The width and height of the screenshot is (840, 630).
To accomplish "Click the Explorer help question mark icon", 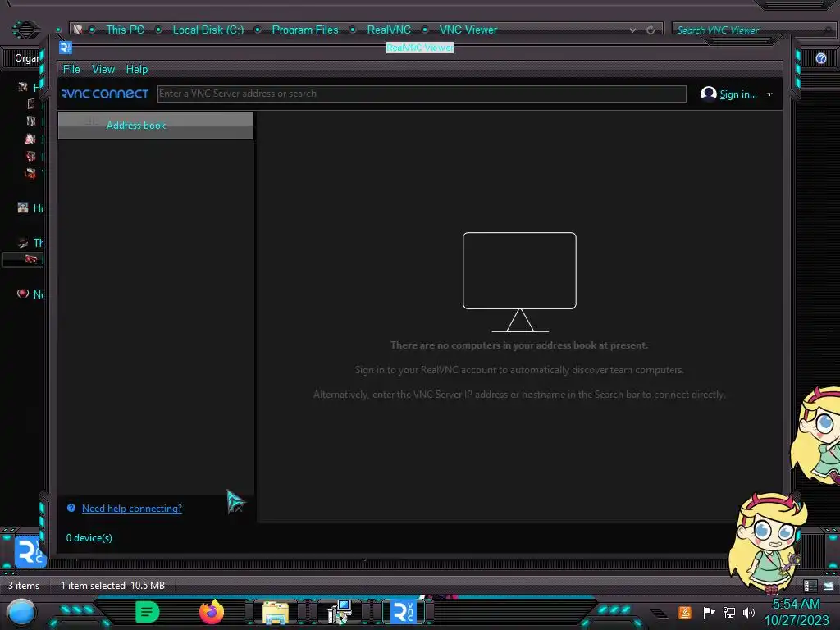I will pos(820,58).
